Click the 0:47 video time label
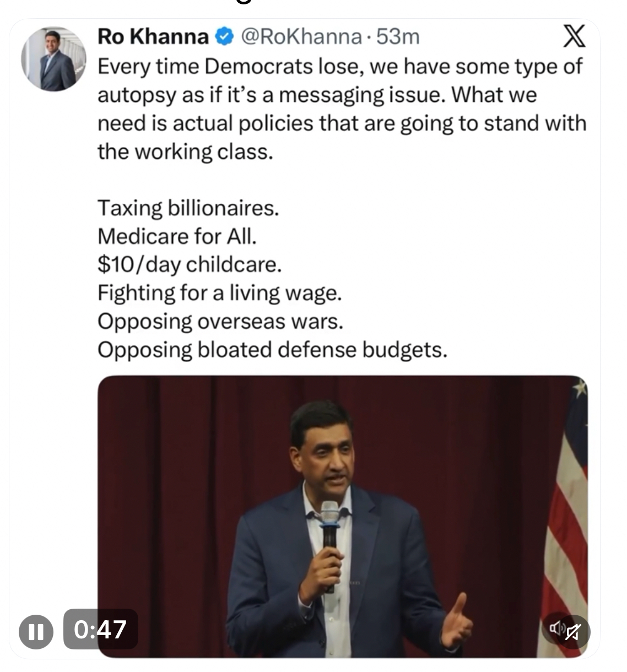 [x=100, y=629]
